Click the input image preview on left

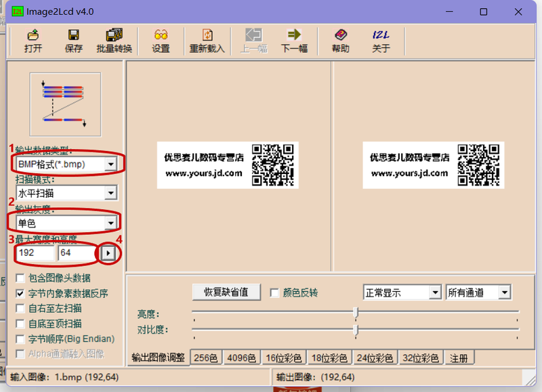click(228, 165)
